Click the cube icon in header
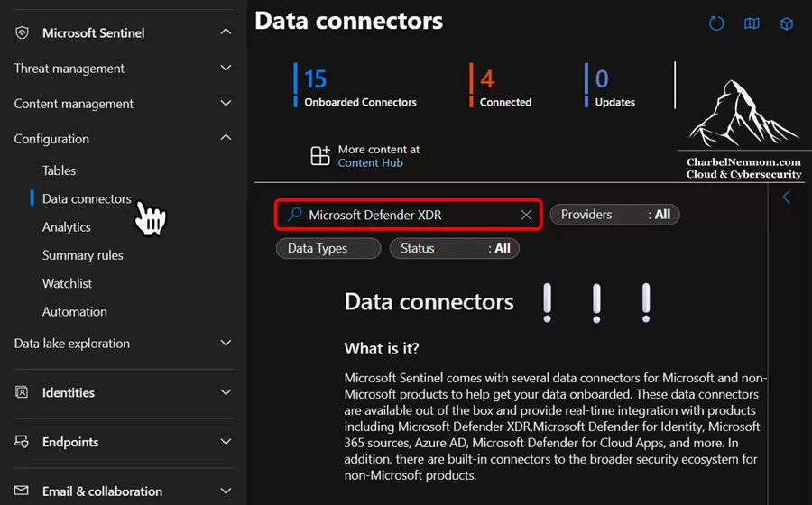The image size is (812, 505). [x=787, y=23]
